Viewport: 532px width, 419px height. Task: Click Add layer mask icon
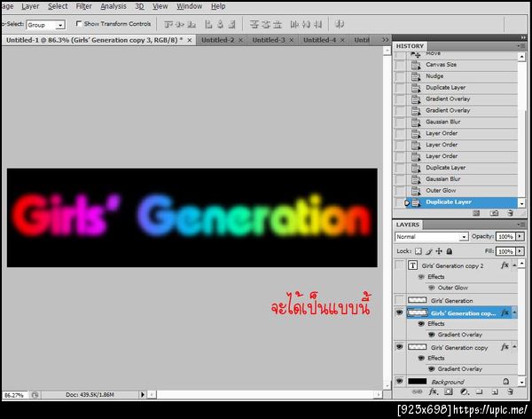click(449, 391)
